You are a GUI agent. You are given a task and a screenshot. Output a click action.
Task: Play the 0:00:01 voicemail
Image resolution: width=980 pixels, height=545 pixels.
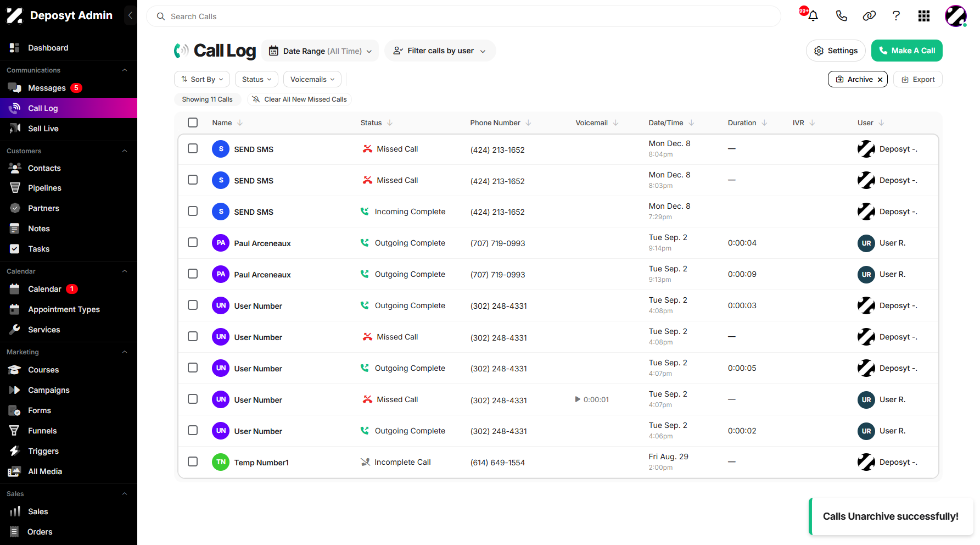[578, 399]
